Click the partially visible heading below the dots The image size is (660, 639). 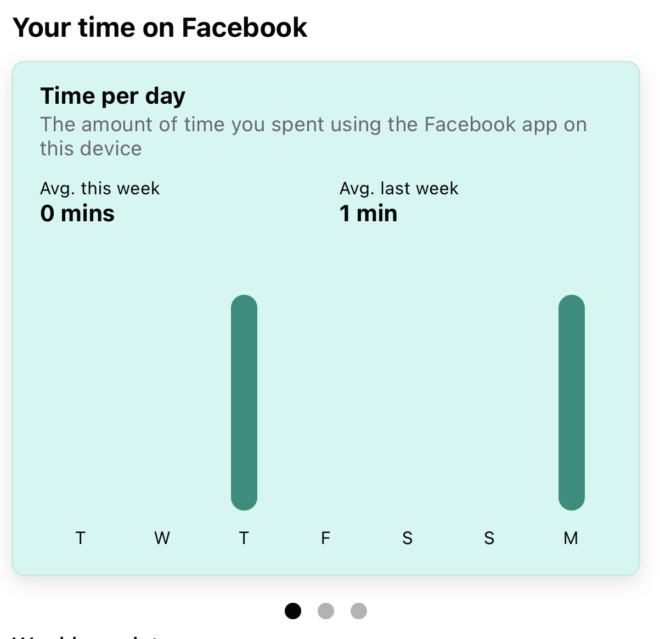[86, 636]
